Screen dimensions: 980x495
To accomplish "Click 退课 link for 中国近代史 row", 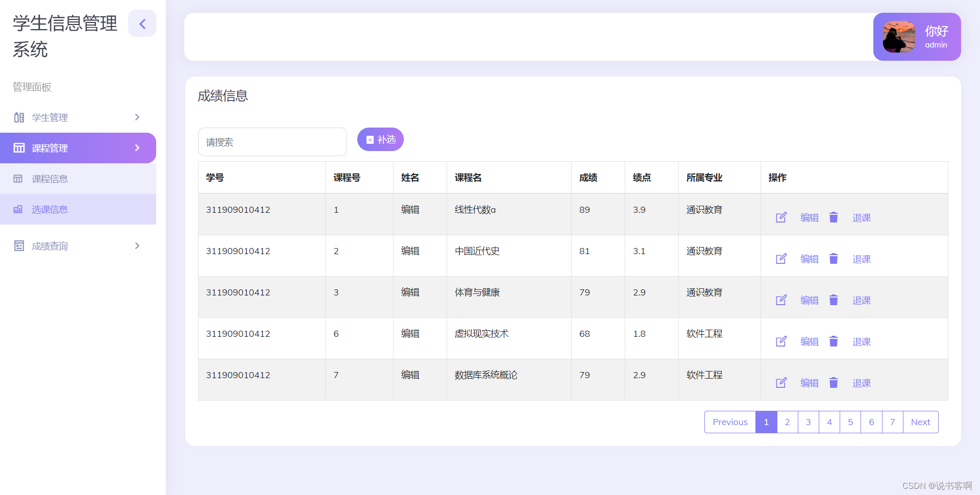I will pos(862,259).
